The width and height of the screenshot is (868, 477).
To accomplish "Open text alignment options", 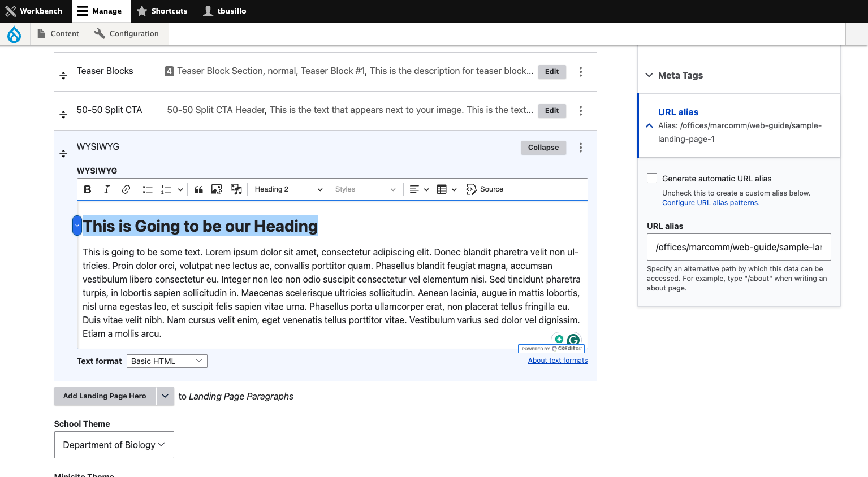I will [419, 189].
